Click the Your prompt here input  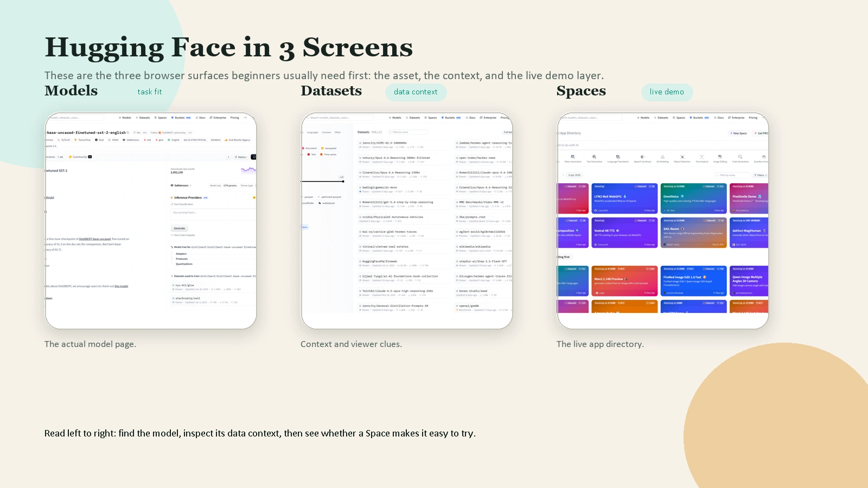click(x=213, y=215)
